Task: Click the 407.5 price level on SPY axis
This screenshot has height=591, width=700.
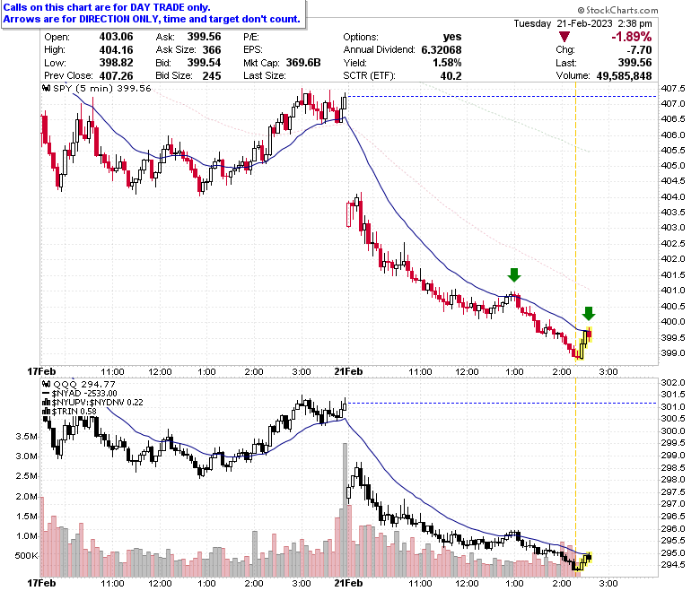Action: tap(673, 88)
